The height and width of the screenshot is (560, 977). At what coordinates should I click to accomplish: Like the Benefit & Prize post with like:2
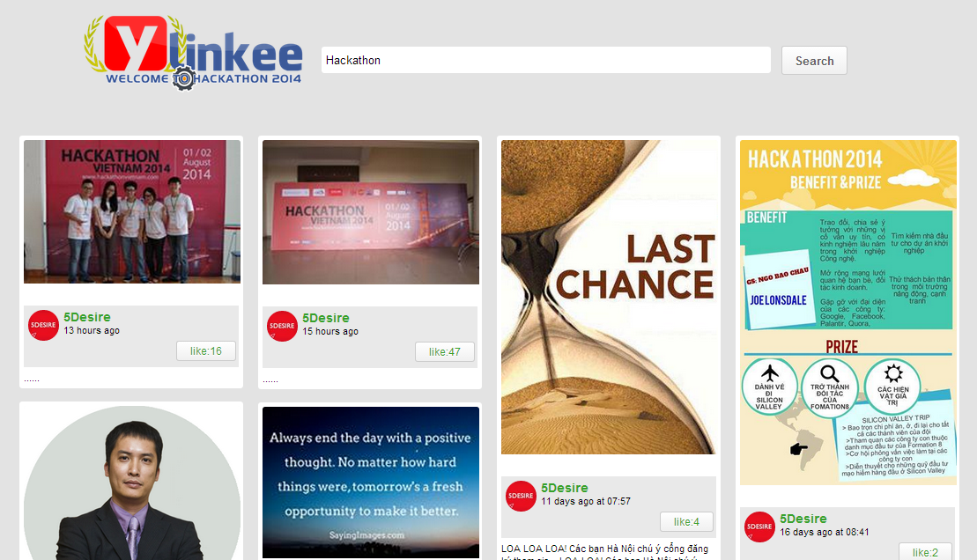click(925, 552)
